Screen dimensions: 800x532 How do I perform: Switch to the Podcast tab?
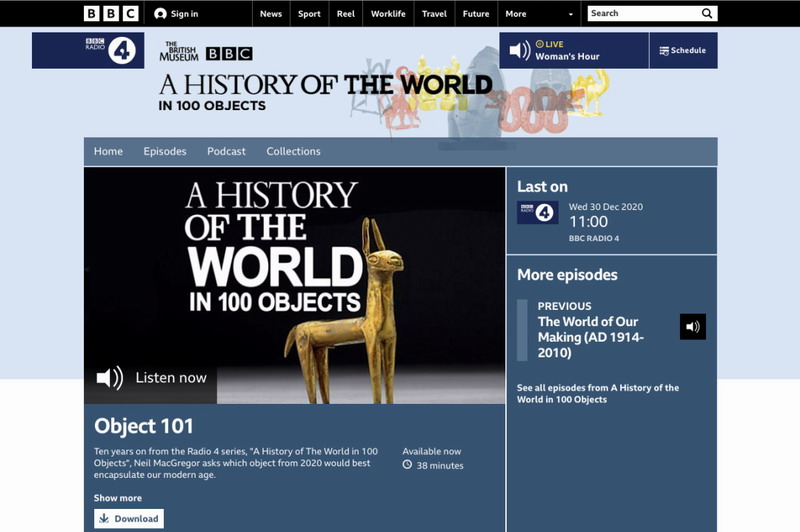coord(226,152)
